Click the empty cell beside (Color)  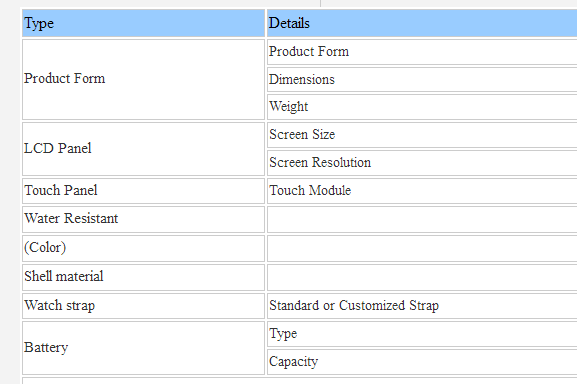(422, 248)
